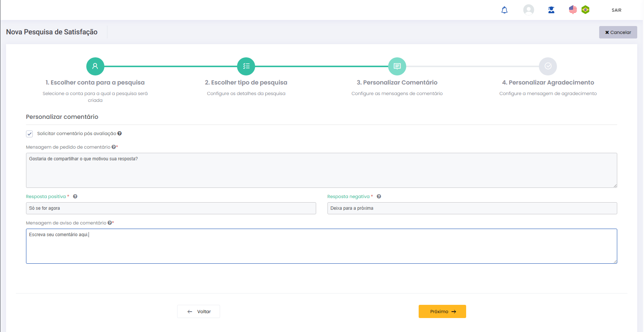Cancel the new survey creation
644x332 pixels.
pyautogui.click(x=618, y=32)
